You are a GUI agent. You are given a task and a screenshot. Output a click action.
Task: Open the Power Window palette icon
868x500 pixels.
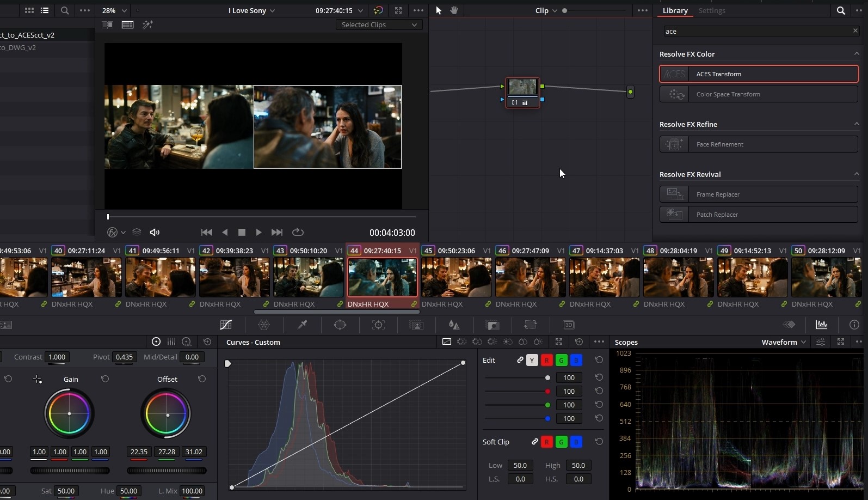(x=340, y=325)
